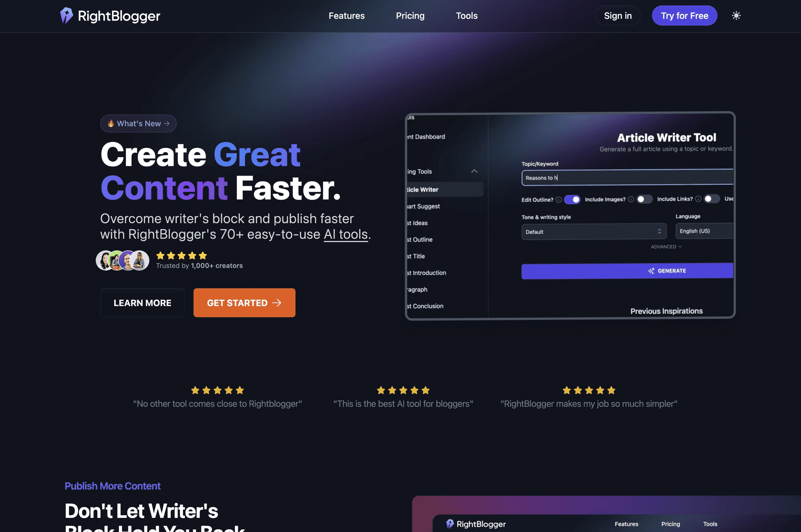Open the What's New badge link
This screenshot has height=532, width=801.
[x=138, y=123]
